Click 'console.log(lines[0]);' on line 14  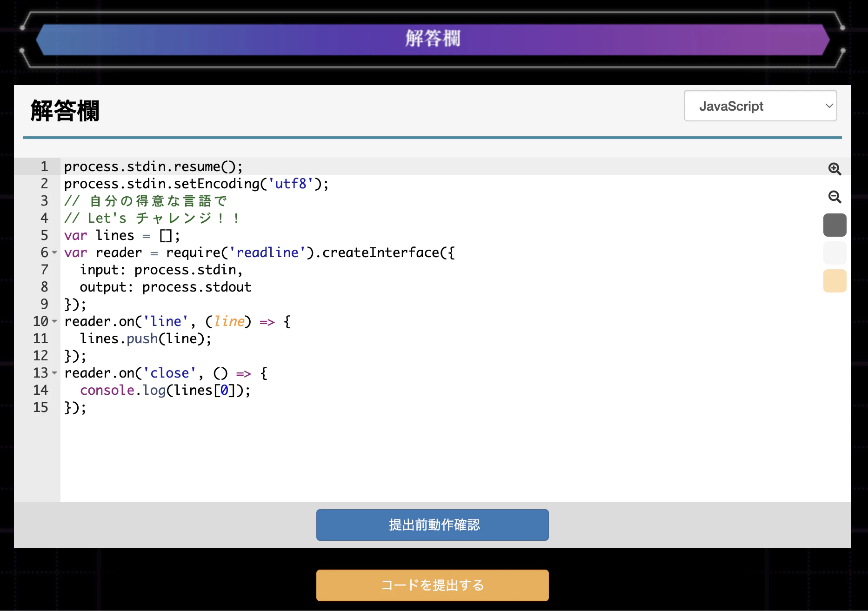coord(165,390)
